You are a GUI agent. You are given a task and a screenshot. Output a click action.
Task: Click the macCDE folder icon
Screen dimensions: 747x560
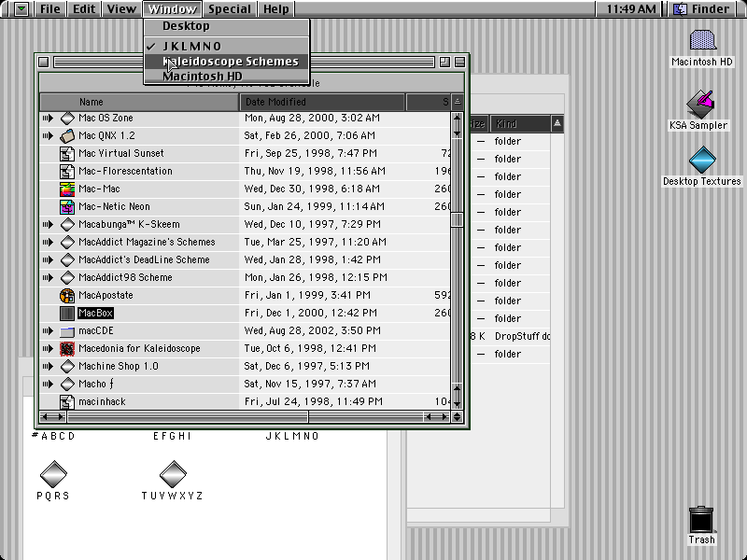(x=67, y=331)
